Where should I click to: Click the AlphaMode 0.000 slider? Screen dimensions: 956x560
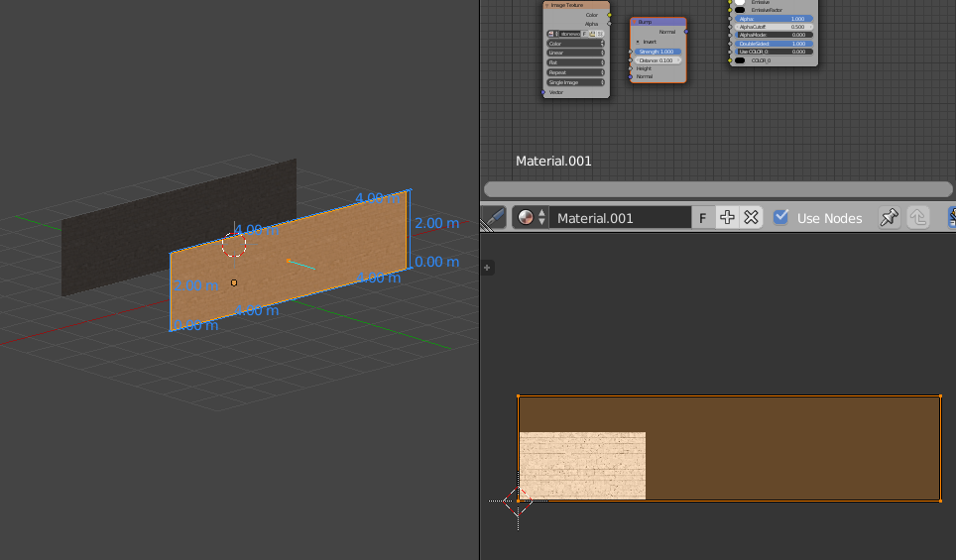(x=774, y=36)
